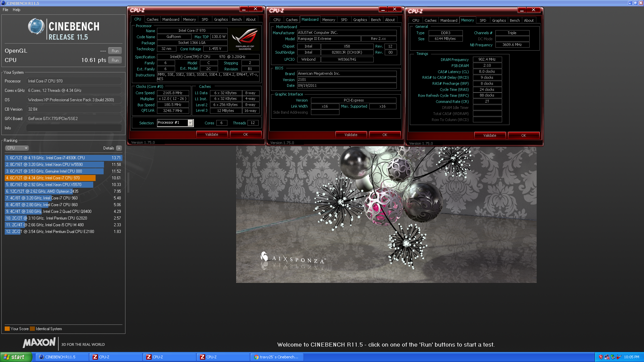The height and width of the screenshot is (362, 644).
Task: Restore down the Cinebench window
Action: [635, 3]
